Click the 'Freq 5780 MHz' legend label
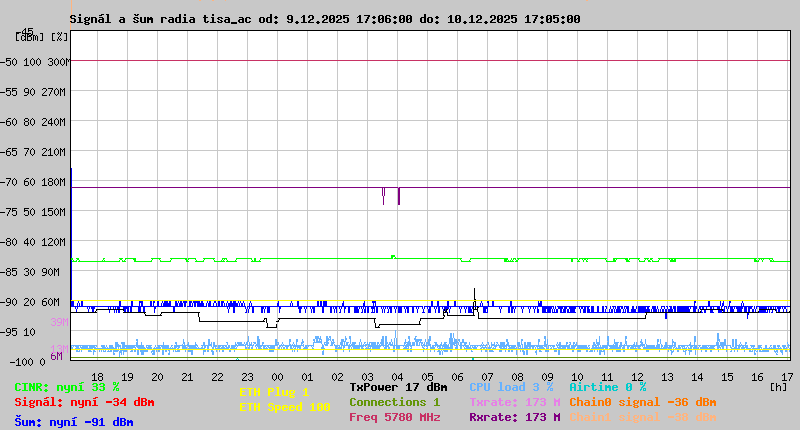Viewport: 800px width, 430px height. coord(394,417)
